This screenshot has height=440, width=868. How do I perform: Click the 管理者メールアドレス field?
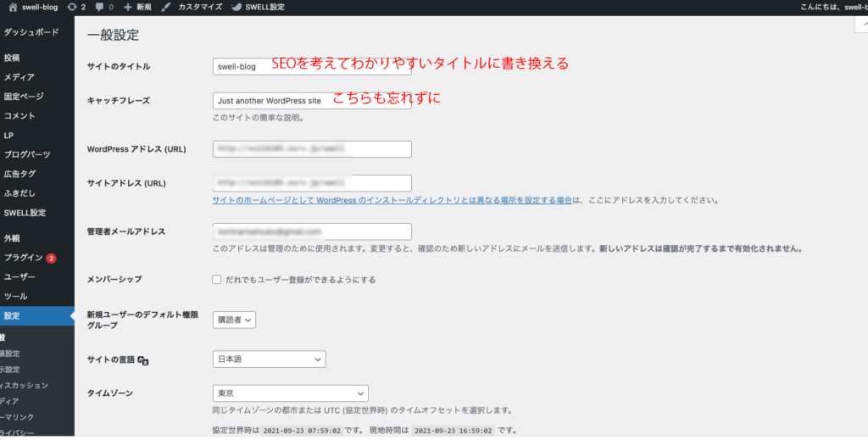(312, 231)
